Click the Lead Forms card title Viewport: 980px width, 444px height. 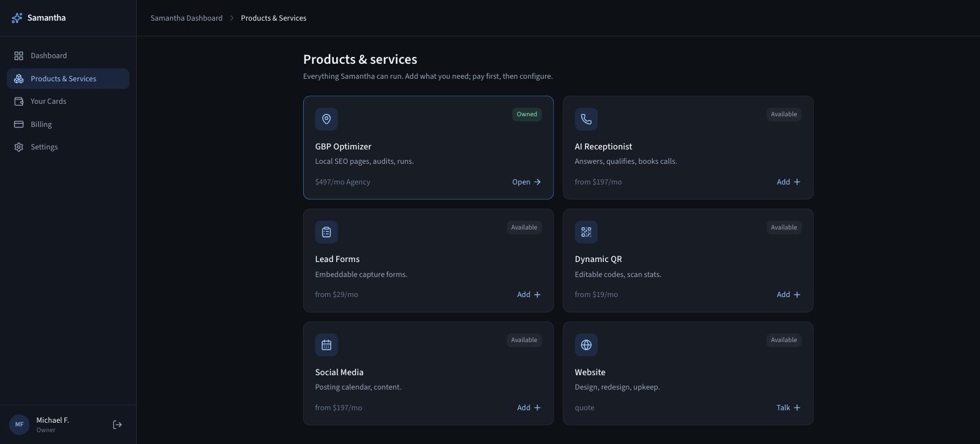[x=337, y=259]
